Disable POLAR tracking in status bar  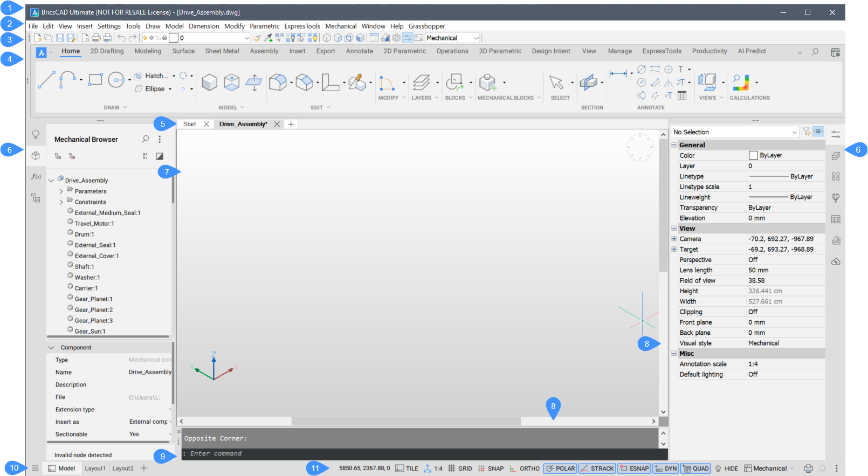click(560, 468)
